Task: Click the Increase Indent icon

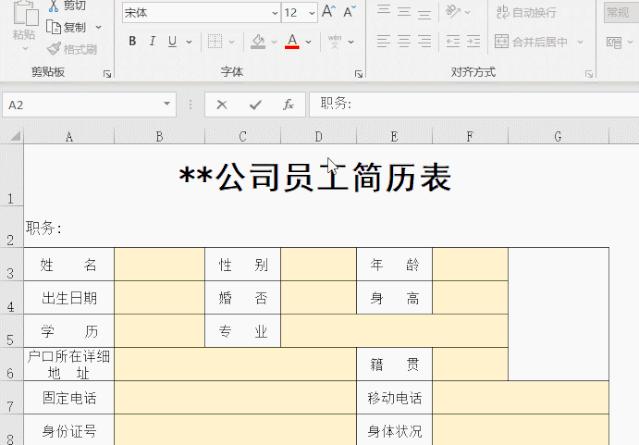Action: pyautogui.click(x=473, y=41)
